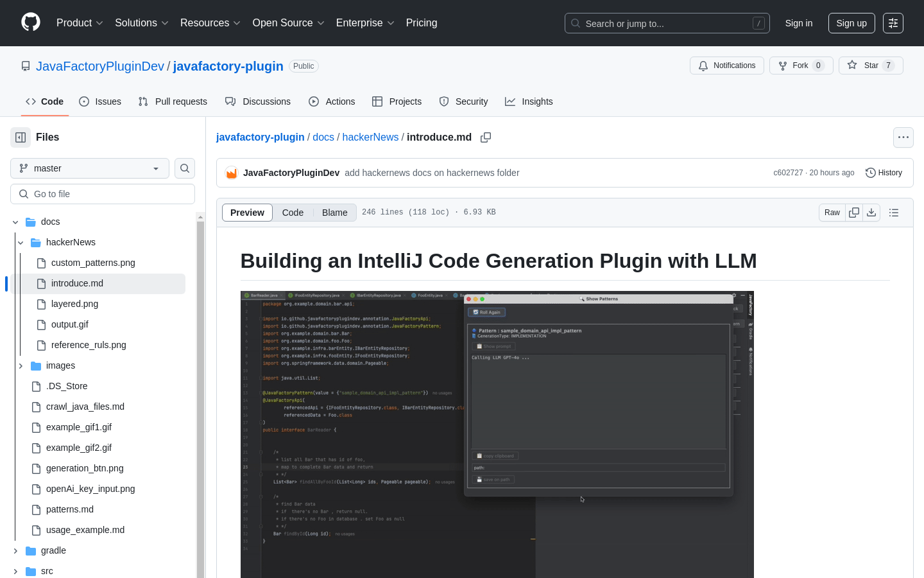Open the Security tab
The width and height of the screenshot is (924, 578).
pos(463,101)
